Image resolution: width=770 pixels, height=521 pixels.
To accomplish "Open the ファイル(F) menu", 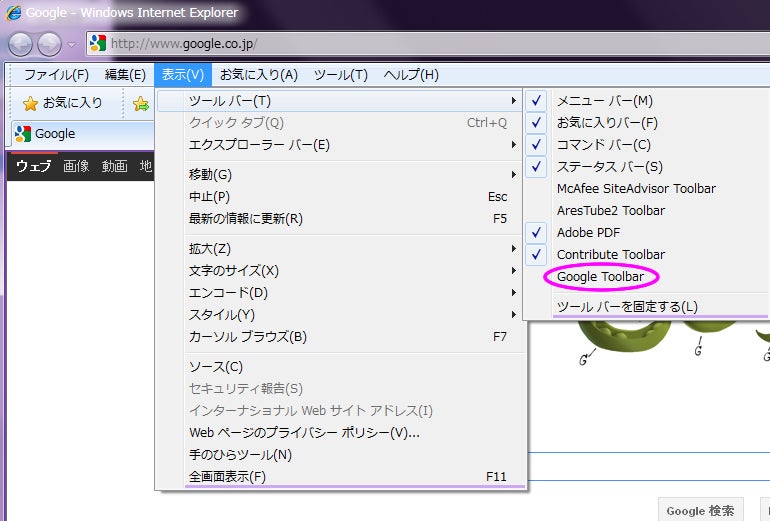I will (x=56, y=75).
